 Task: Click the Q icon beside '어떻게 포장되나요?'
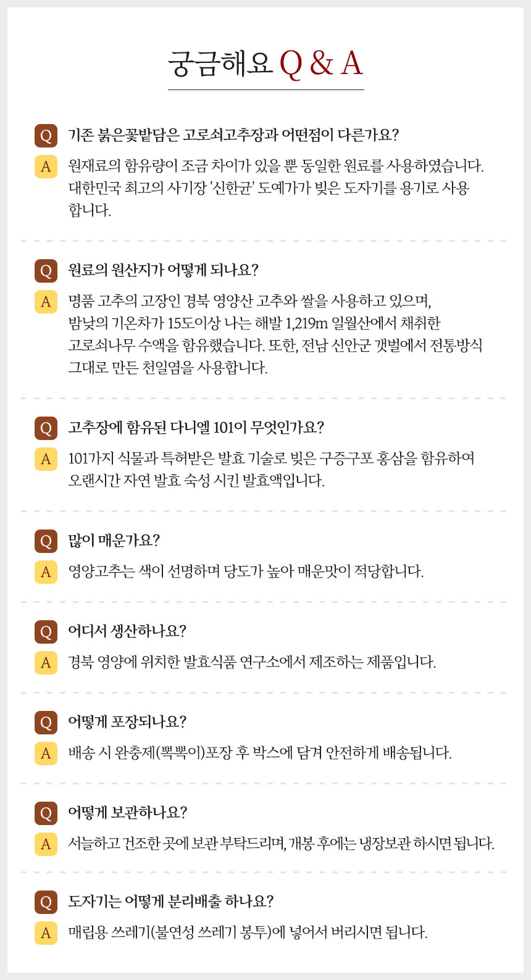point(46,723)
